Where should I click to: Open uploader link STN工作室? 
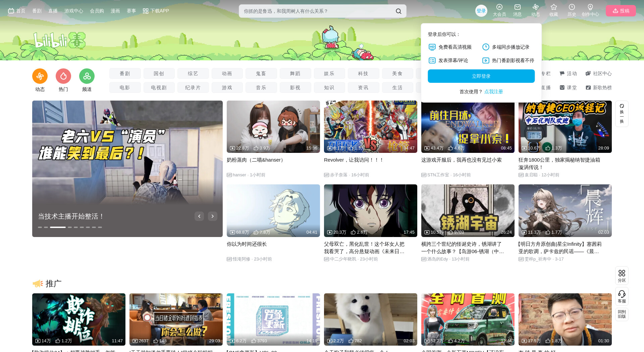438,175
